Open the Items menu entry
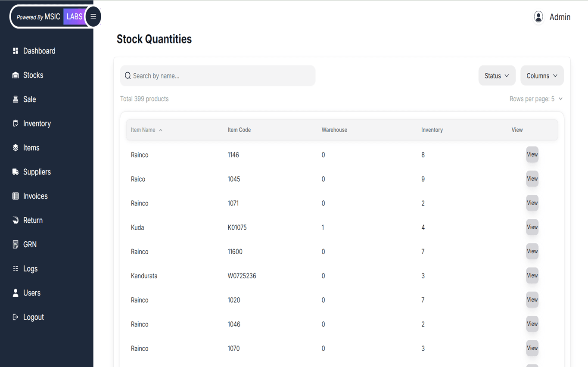Image resolution: width=588 pixels, height=367 pixels. point(31,148)
